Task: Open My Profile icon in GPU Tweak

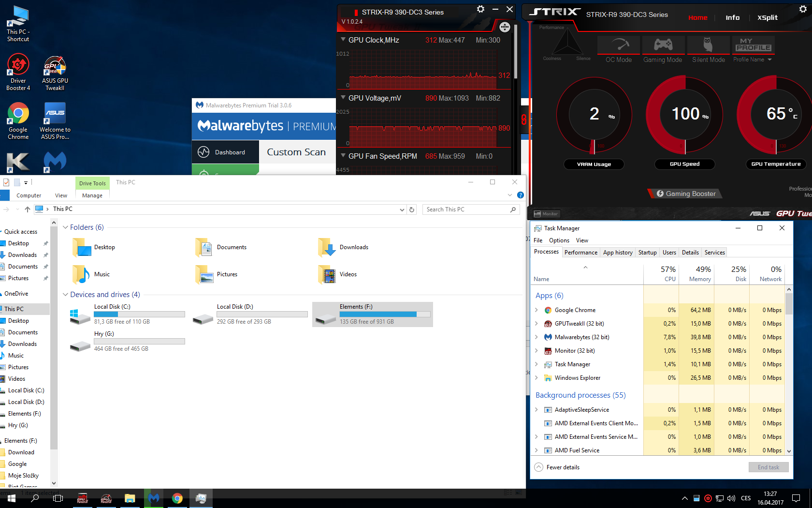Action: 754,45
